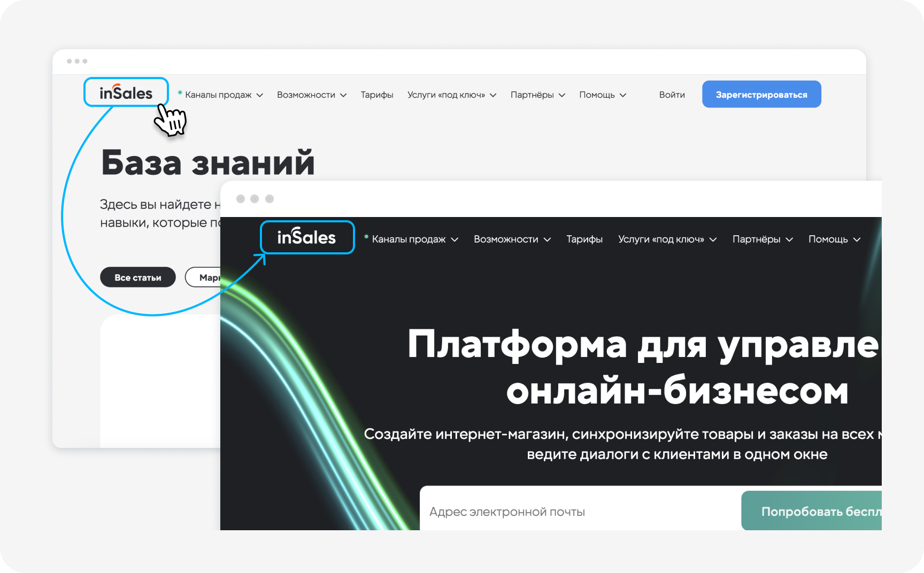
Task: Expand Партнёры in the dark window
Action: (763, 239)
